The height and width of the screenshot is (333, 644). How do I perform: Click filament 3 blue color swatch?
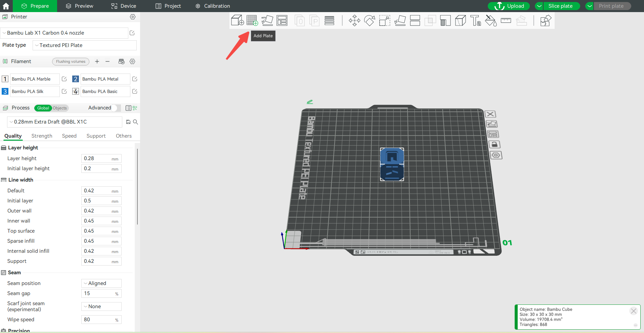pos(5,91)
